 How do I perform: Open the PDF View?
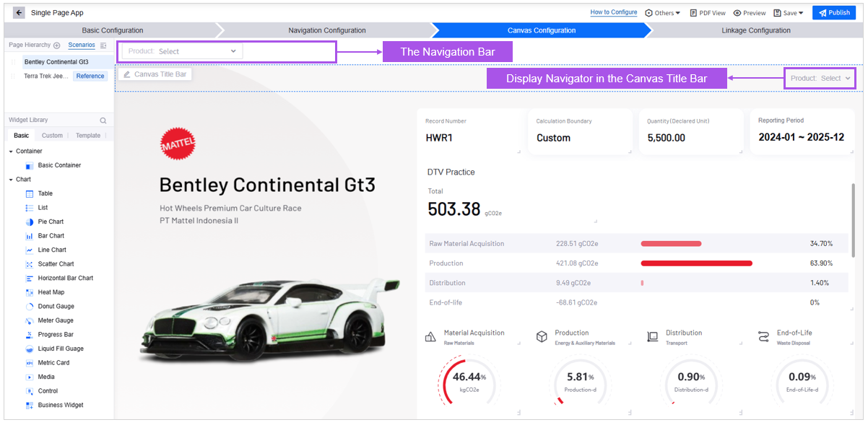coord(708,13)
